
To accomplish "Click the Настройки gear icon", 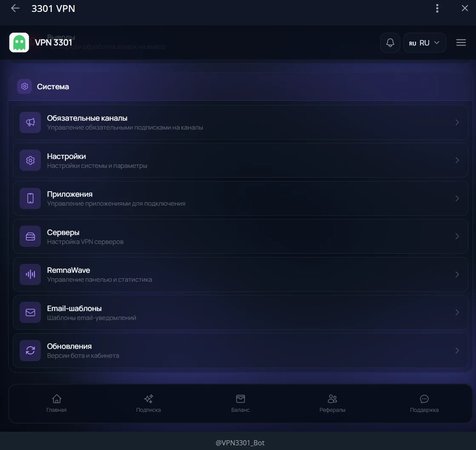I will click(30, 160).
